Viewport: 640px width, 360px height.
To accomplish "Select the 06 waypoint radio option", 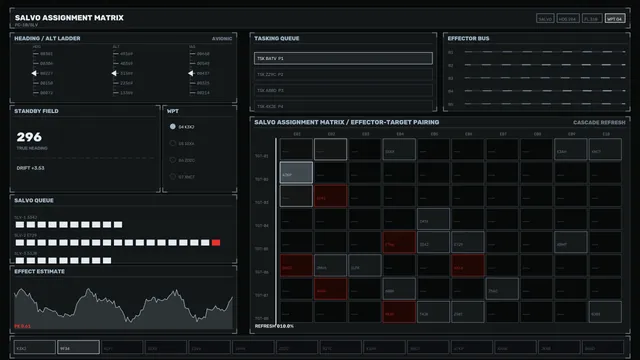I will pos(173,160).
